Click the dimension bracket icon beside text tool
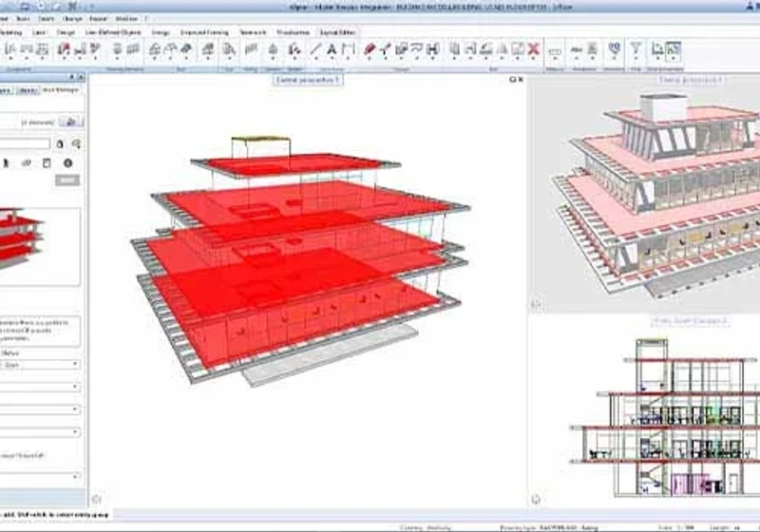 click(348, 49)
